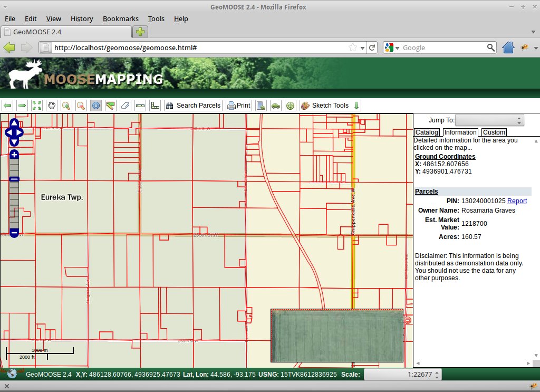This screenshot has width=540, height=392.
Task: Click the car icon in toolbar
Action: click(x=275, y=106)
